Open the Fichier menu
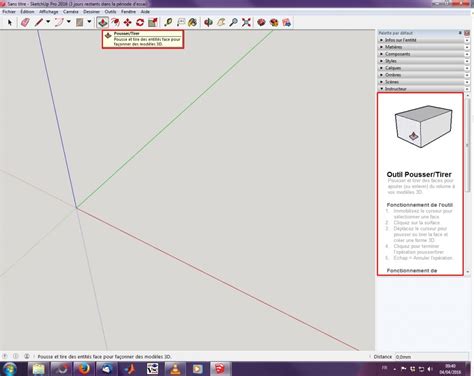The image size is (474, 376). 9,11
